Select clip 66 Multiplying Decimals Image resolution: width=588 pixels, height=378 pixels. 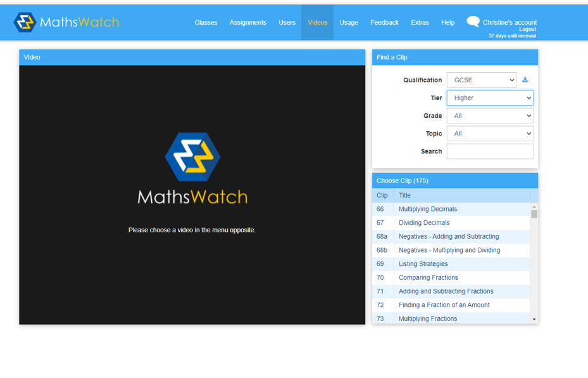tap(427, 209)
